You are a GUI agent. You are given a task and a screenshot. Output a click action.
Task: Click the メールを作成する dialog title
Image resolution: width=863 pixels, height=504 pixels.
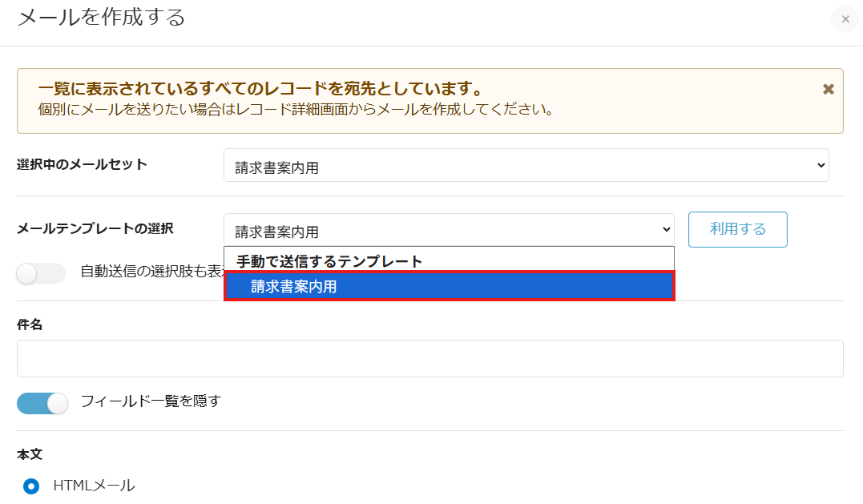click(101, 17)
